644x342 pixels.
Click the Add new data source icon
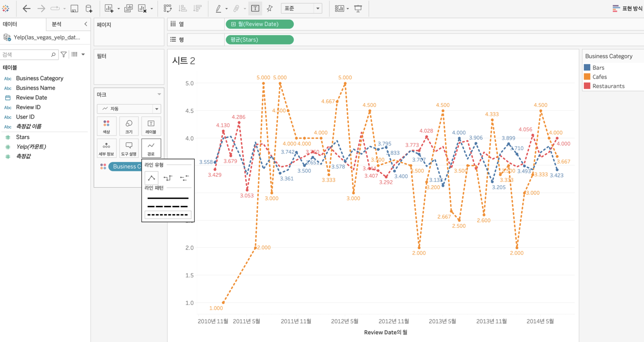click(x=89, y=9)
